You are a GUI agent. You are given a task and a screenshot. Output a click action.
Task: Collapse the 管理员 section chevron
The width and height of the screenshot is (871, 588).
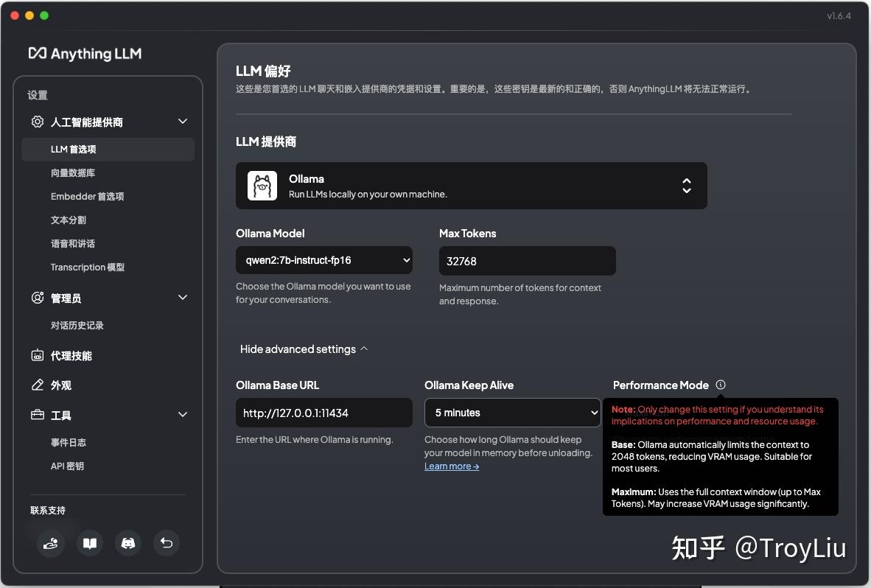pos(182,297)
